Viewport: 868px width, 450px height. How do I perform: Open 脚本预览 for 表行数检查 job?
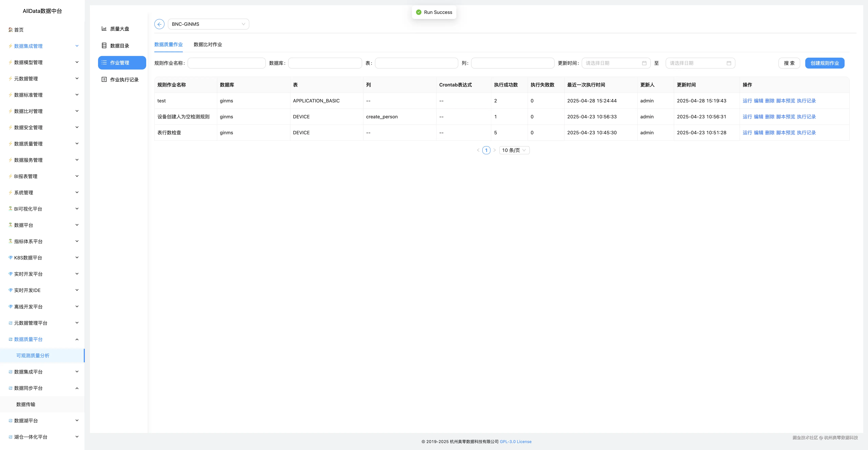point(785,133)
